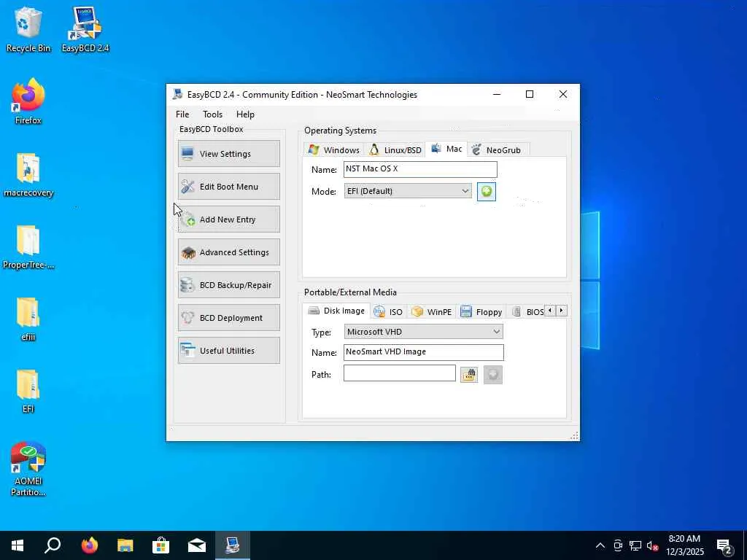Switch to the Mac tab
This screenshot has width=747, height=560.
click(446, 149)
